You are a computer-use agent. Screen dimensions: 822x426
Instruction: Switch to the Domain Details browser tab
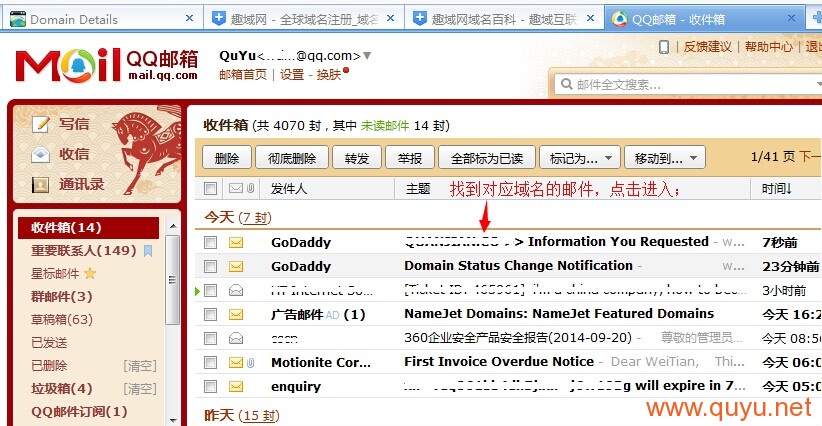pyautogui.click(x=102, y=19)
